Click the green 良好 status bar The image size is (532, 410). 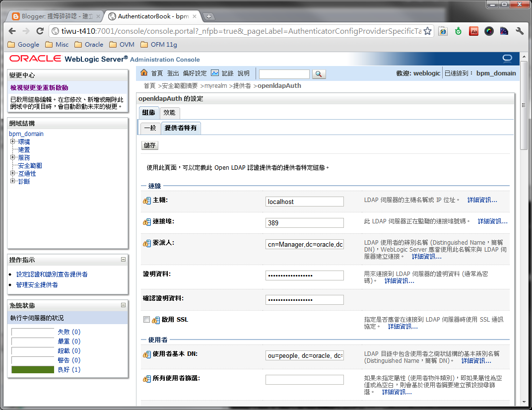tap(33, 370)
